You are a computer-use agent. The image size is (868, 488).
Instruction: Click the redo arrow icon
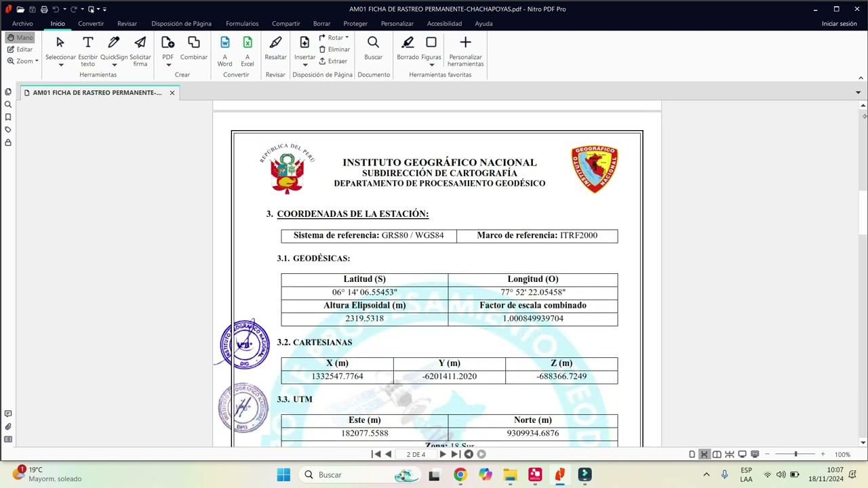[x=73, y=9]
